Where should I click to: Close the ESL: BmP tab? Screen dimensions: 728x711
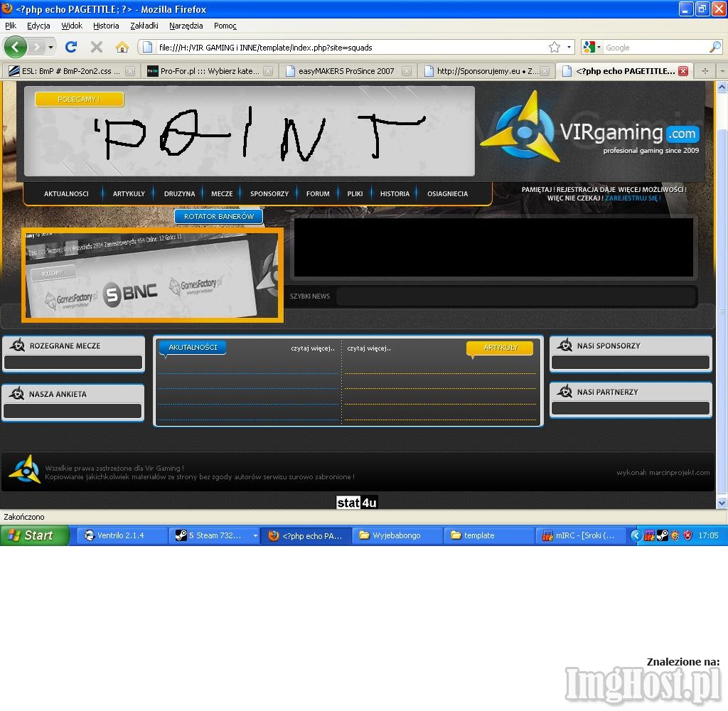130,71
